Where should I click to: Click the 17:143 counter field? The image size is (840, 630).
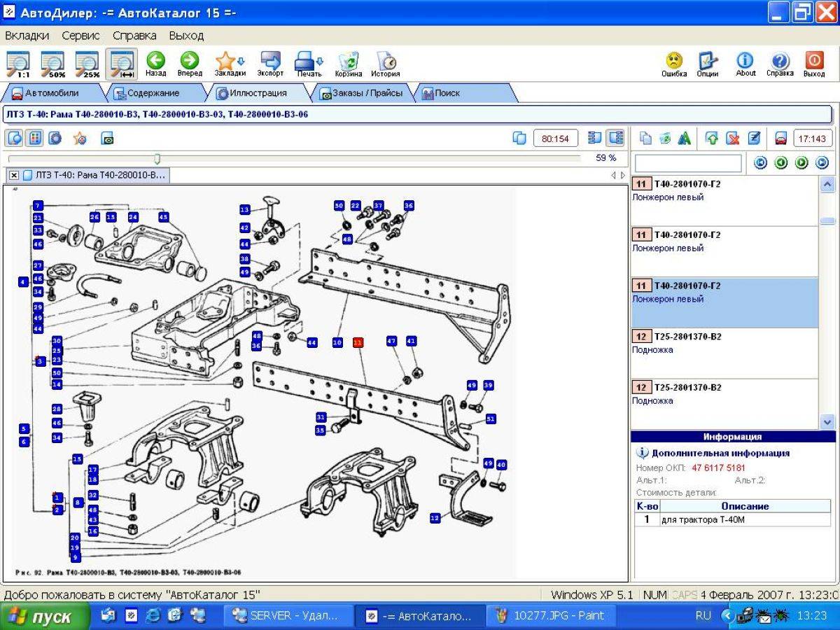coord(812,139)
